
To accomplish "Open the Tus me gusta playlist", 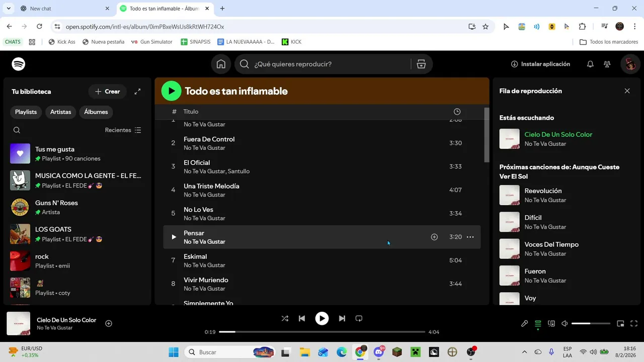I will click(x=77, y=153).
